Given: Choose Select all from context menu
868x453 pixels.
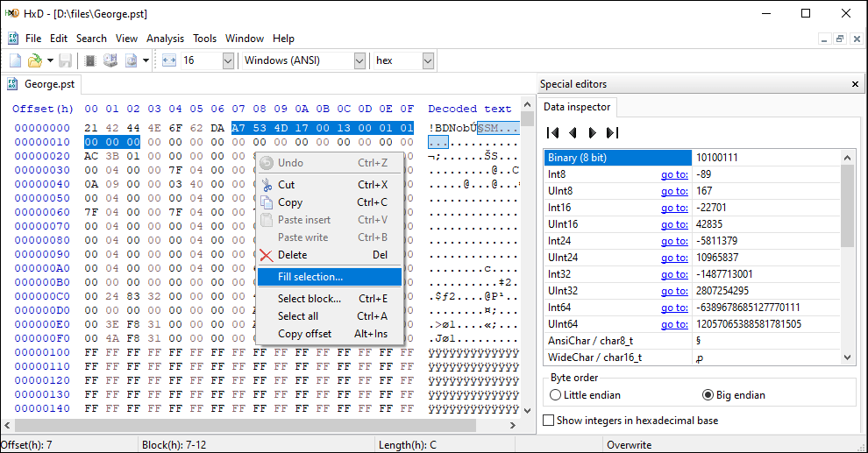Looking at the screenshot, I should click(x=330, y=316).
